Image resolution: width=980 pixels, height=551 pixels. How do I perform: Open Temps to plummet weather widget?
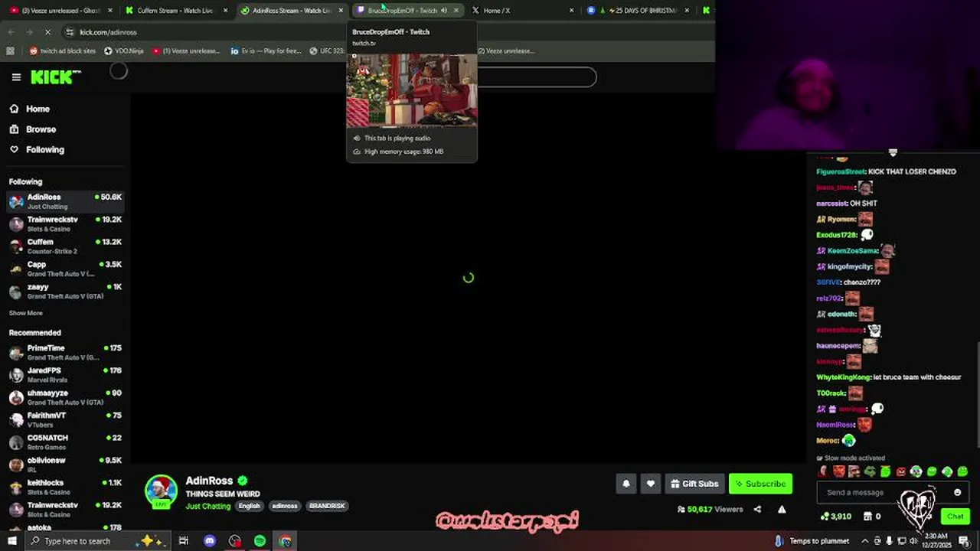click(812, 541)
